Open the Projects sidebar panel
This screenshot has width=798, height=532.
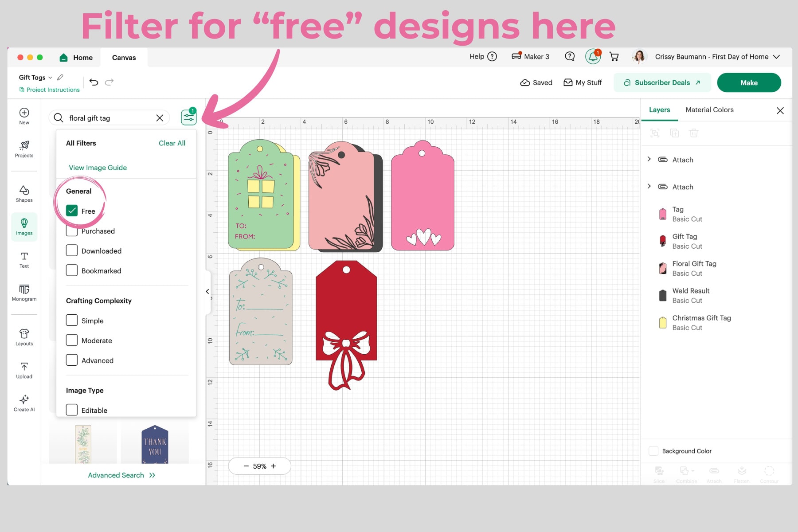coord(24,149)
